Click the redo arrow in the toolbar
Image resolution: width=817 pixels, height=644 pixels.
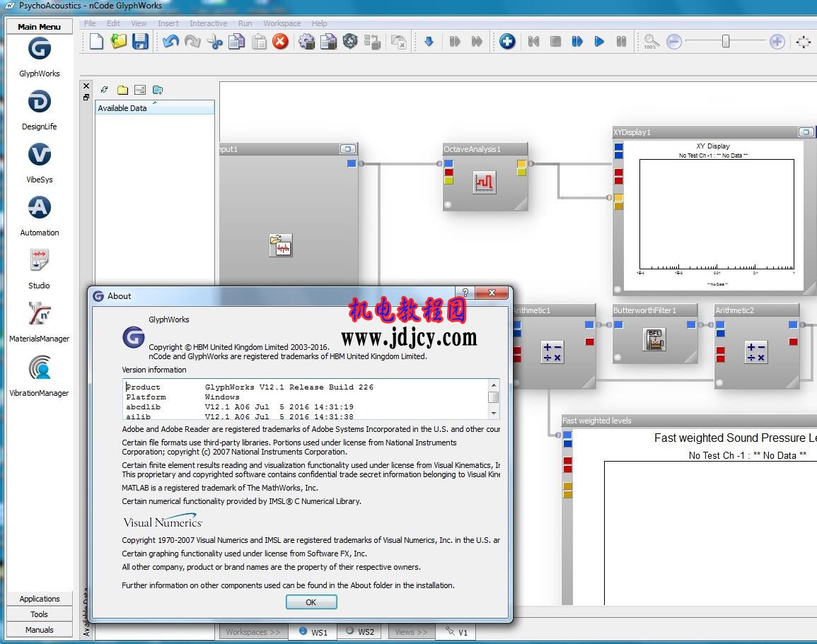(x=193, y=42)
